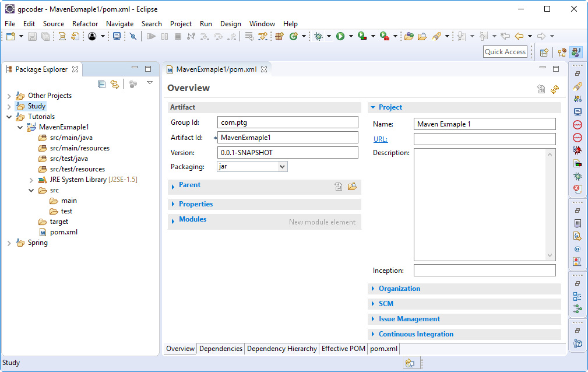Click the URL link label

pos(380,139)
